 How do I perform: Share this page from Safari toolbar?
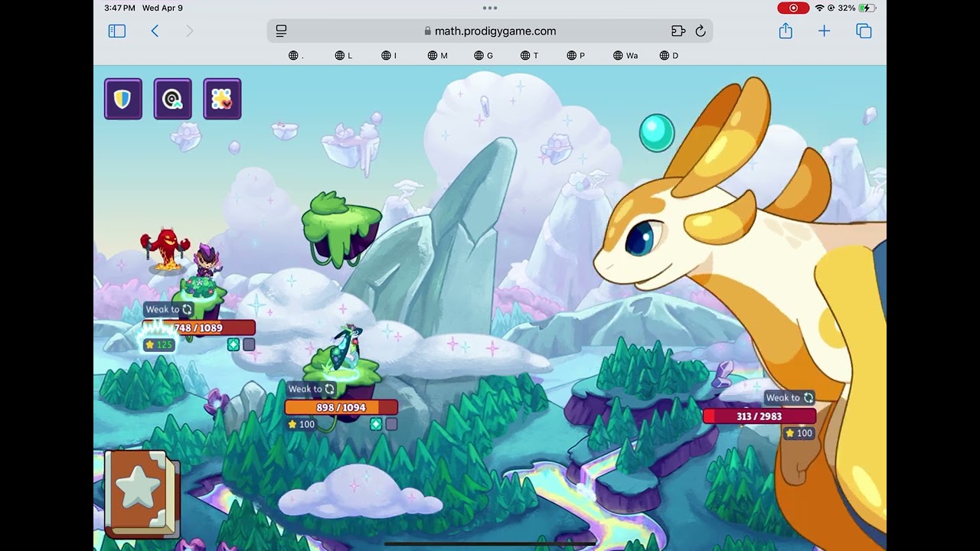coord(786,31)
